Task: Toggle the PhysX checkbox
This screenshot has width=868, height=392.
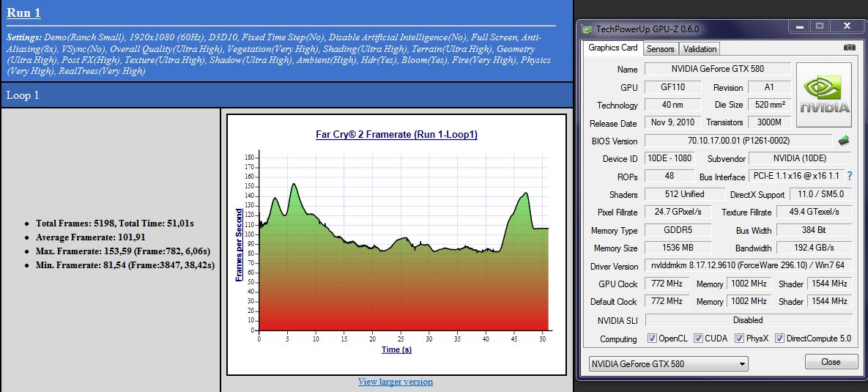Action: pos(739,339)
